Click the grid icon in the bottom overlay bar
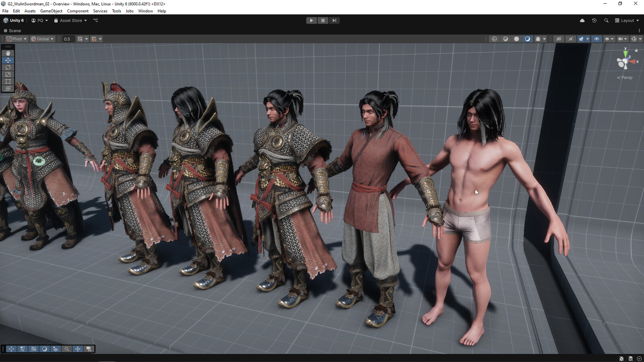The width and height of the screenshot is (644, 362). (x=33, y=349)
